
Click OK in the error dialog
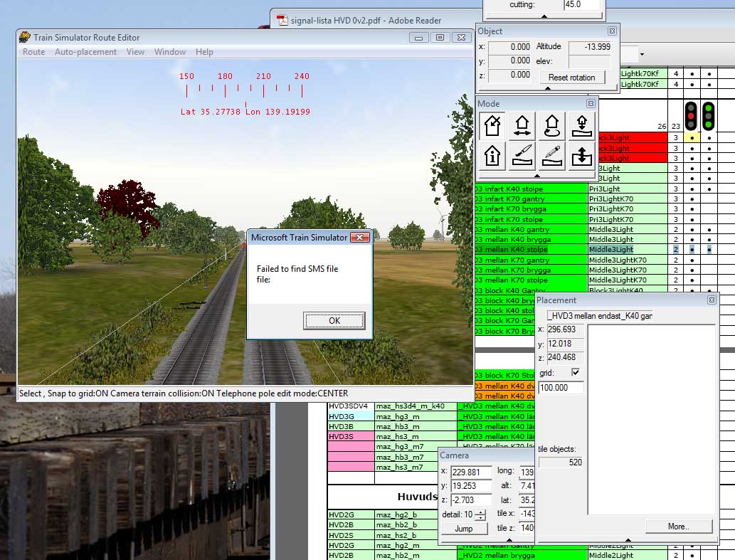pyautogui.click(x=334, y=321)
